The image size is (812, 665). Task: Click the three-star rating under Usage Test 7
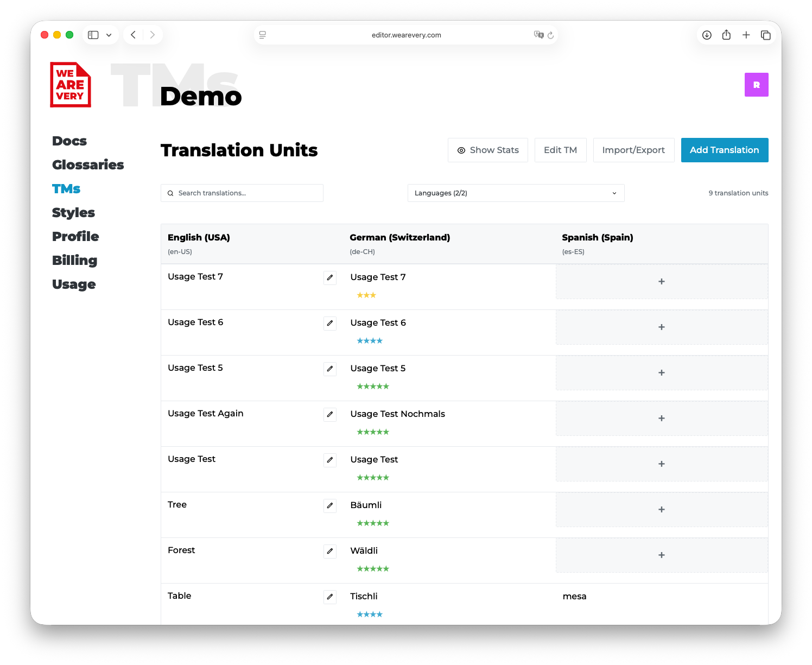(366, 295)
